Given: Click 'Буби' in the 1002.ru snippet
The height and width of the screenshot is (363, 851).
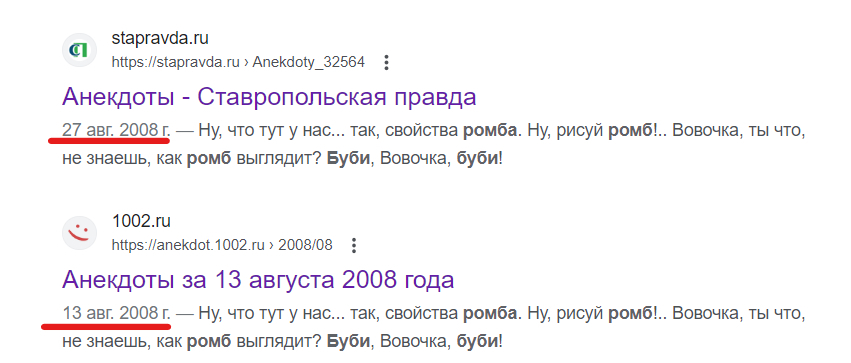Looking at the screenshot, I should [348, 342].
